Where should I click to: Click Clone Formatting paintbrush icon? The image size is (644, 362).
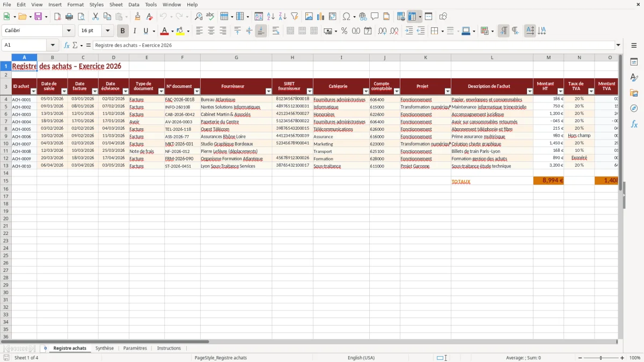[137, 17]
